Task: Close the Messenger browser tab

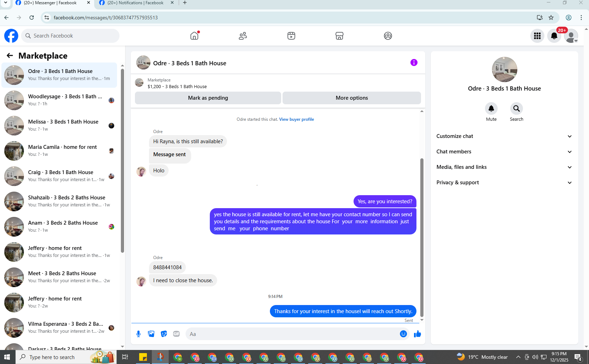Action: click(x=89, y=3)
